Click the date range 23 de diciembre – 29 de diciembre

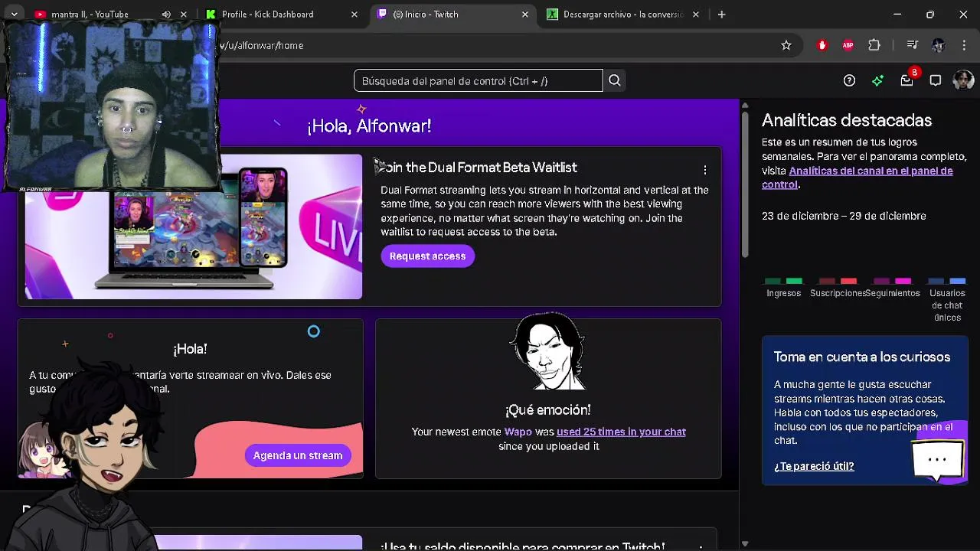click(844, 216)
